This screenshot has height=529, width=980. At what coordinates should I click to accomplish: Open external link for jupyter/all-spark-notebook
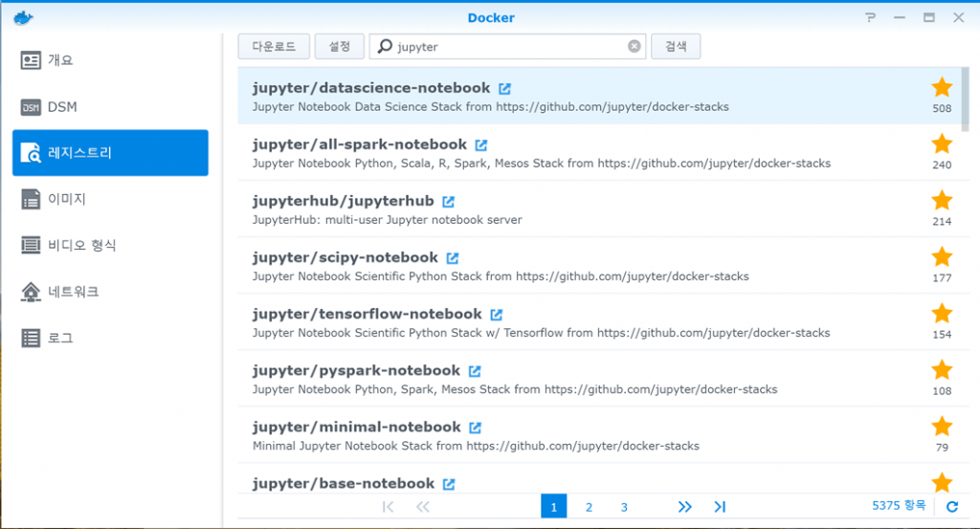click(480, 144)
